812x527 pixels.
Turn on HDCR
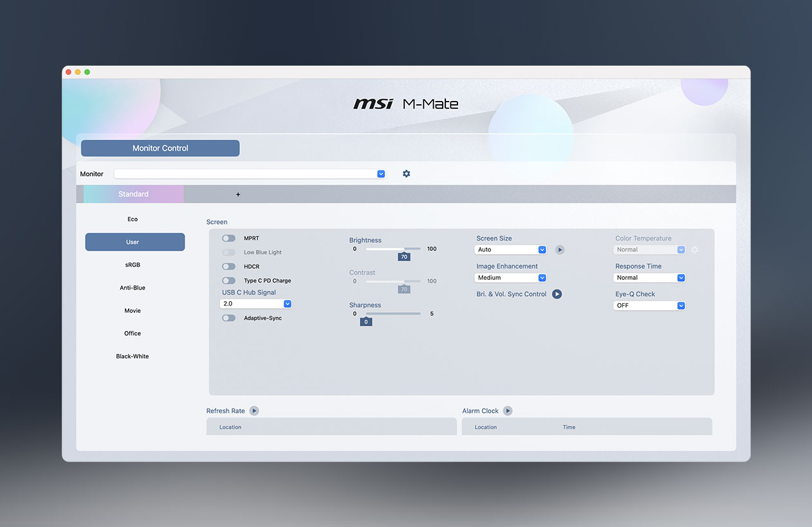click(228, 266)
